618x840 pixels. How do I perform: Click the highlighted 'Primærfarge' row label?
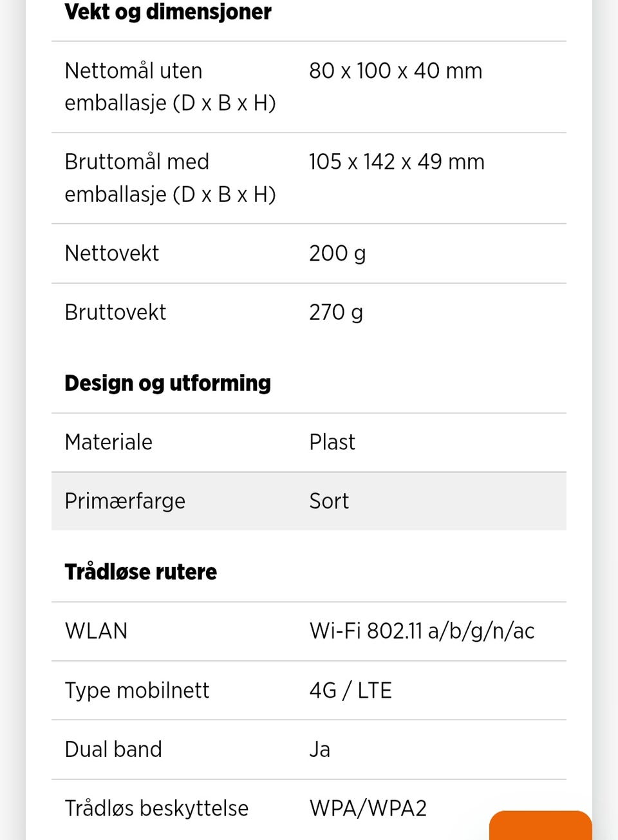coord(125,501)
